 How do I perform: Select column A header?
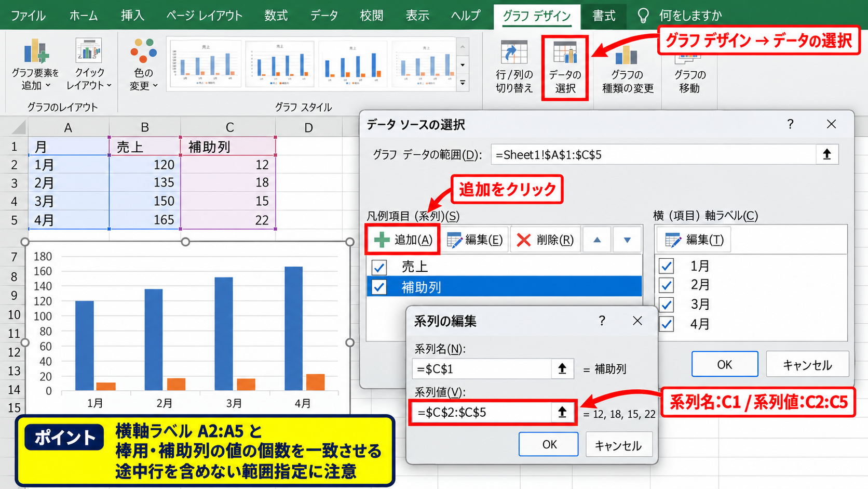click(x=68, y=127)
